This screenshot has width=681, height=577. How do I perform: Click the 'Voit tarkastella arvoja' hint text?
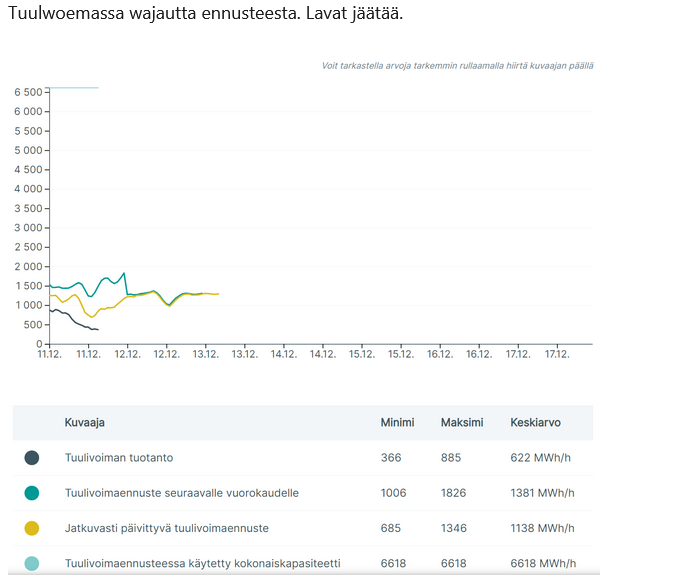(457, 66)
